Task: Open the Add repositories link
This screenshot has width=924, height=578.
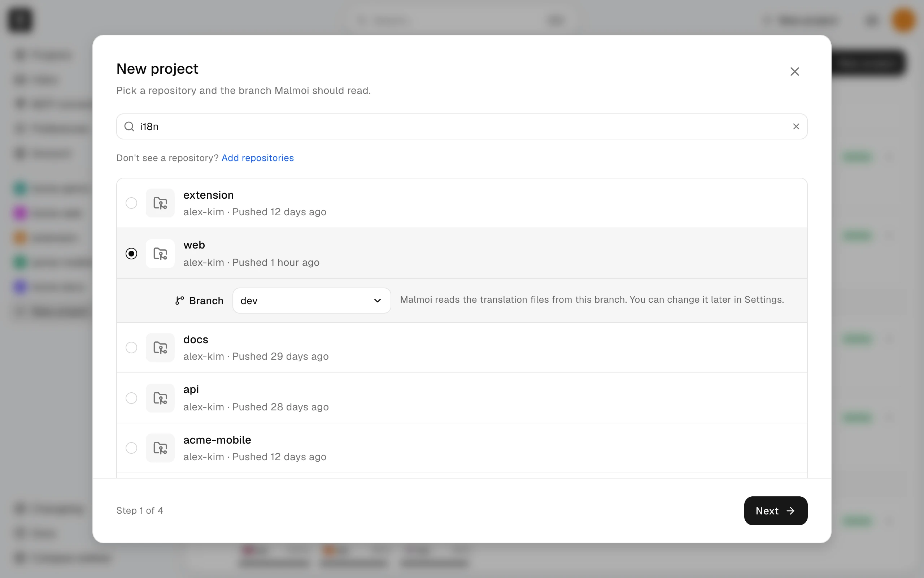Action: (257, 158)
